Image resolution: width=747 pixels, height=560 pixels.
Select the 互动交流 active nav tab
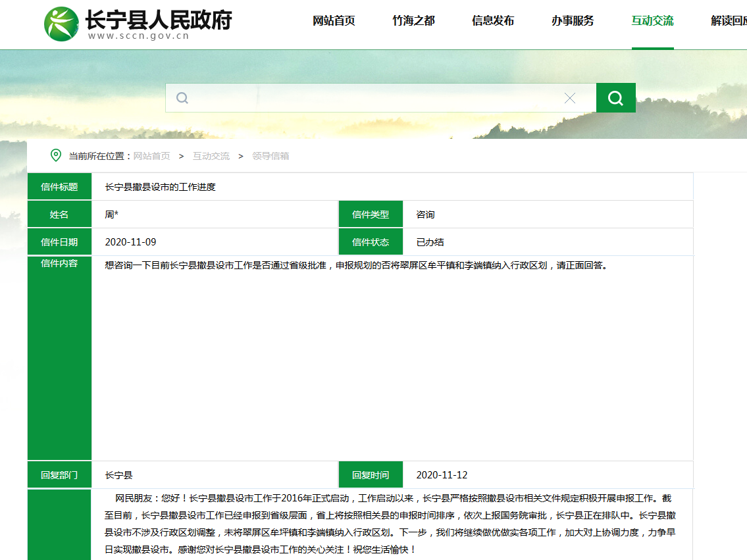point(652,21)
